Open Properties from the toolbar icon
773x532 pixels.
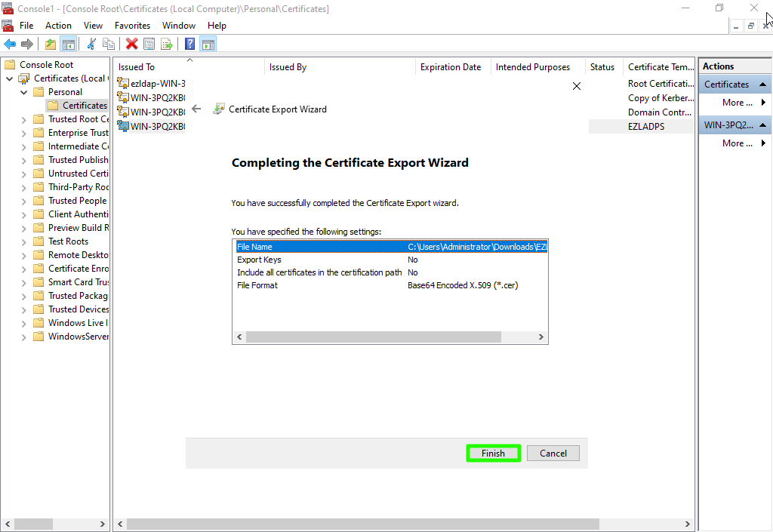[x=149, y=45]
